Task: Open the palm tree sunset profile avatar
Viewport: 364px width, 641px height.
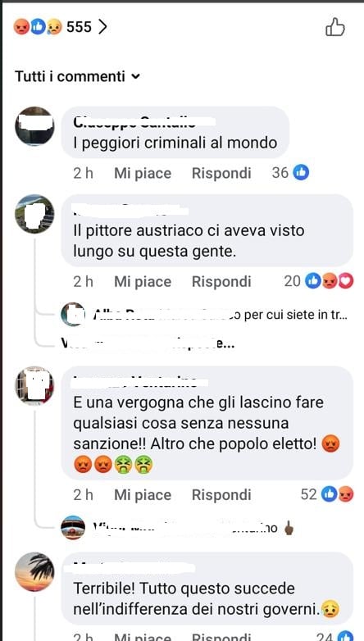Action: tap(34, 571)
